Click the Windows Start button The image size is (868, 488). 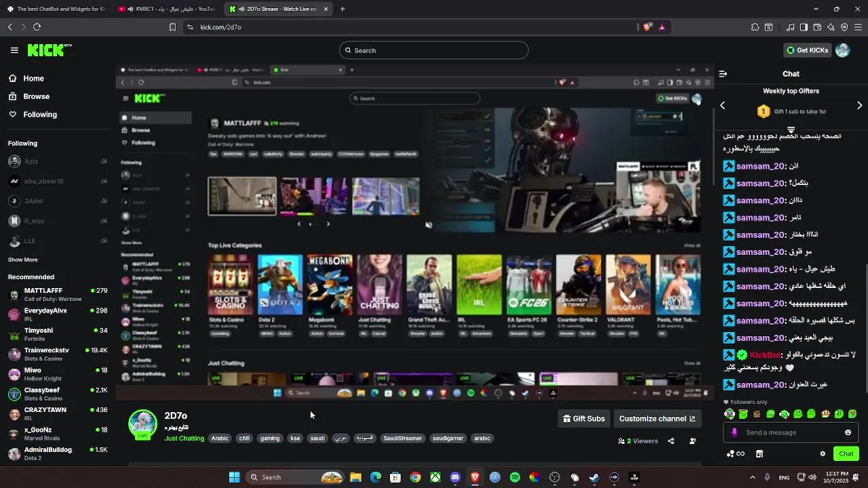pos(234,477)
